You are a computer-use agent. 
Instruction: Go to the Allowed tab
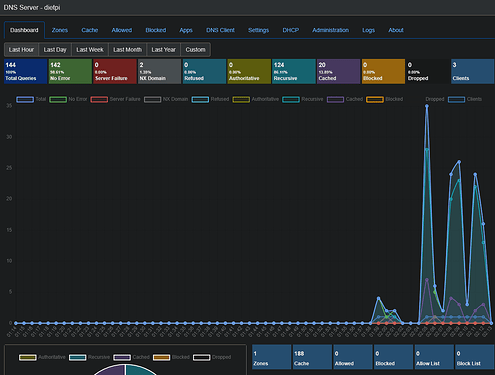(x=122, y=30)
